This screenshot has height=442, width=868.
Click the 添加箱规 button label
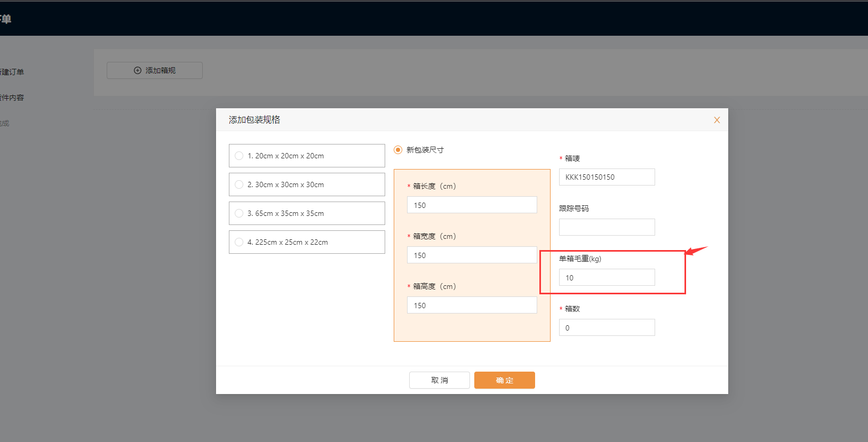(x=161, y=70)
